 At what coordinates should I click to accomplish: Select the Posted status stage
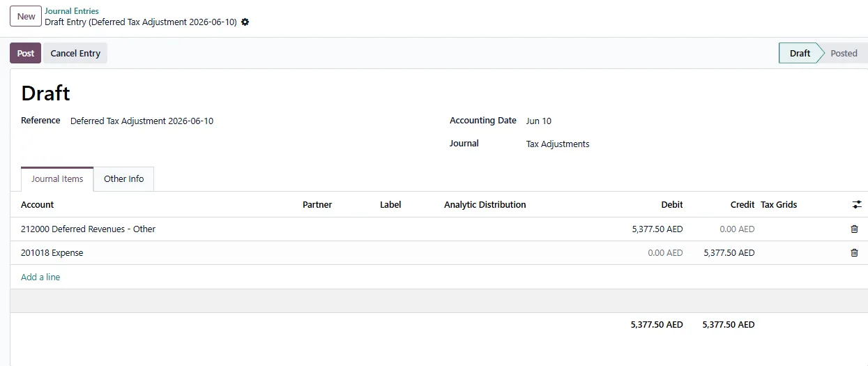(844, 53)
